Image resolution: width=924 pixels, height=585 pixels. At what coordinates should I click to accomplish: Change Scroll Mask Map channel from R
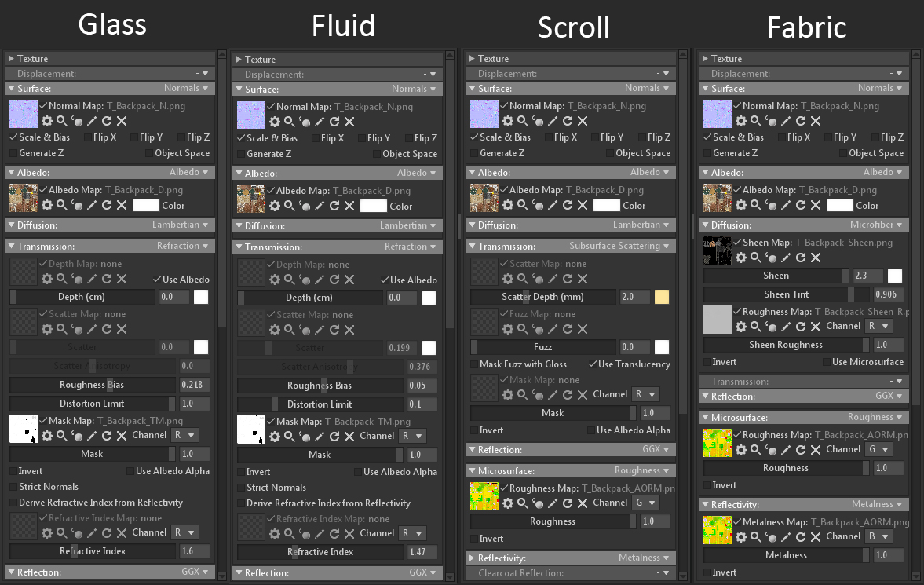click(x=645, y=393)
